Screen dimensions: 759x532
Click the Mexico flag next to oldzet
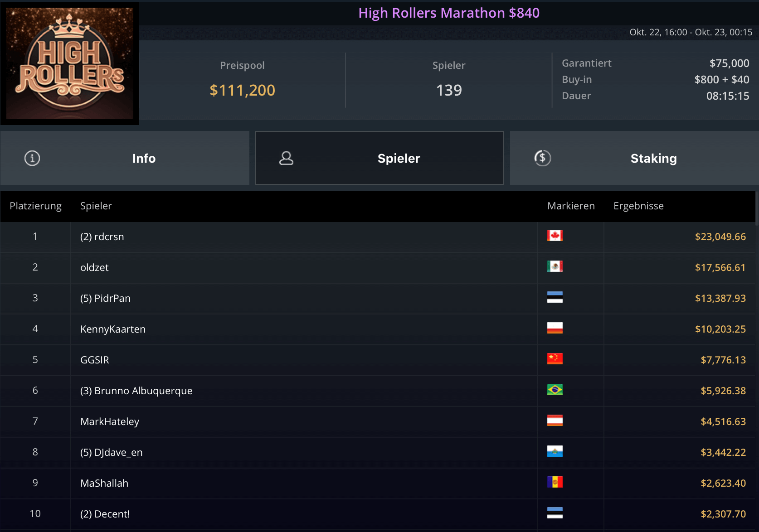pos(555,266)
